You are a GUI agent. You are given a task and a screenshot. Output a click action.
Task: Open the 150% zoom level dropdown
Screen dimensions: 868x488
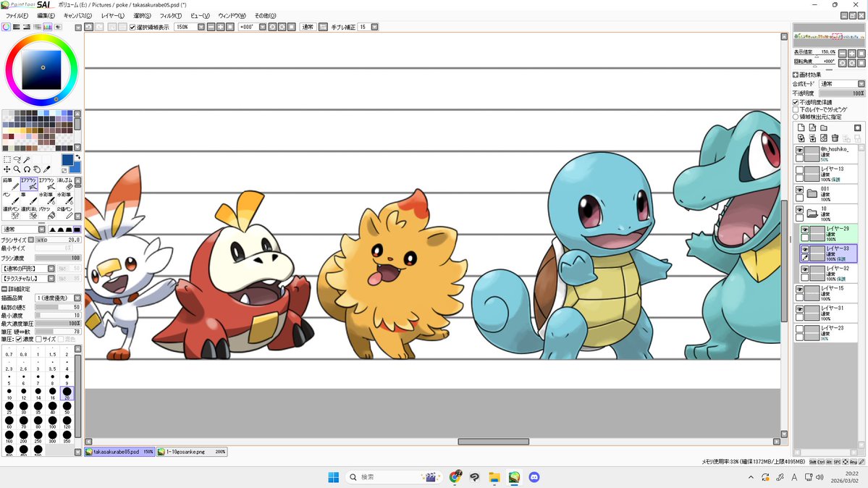(201, 27)
